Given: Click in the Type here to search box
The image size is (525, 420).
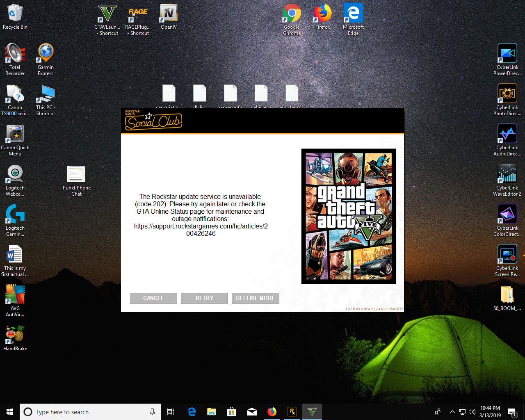Looking at the screenshot, I should click(90, 412).
